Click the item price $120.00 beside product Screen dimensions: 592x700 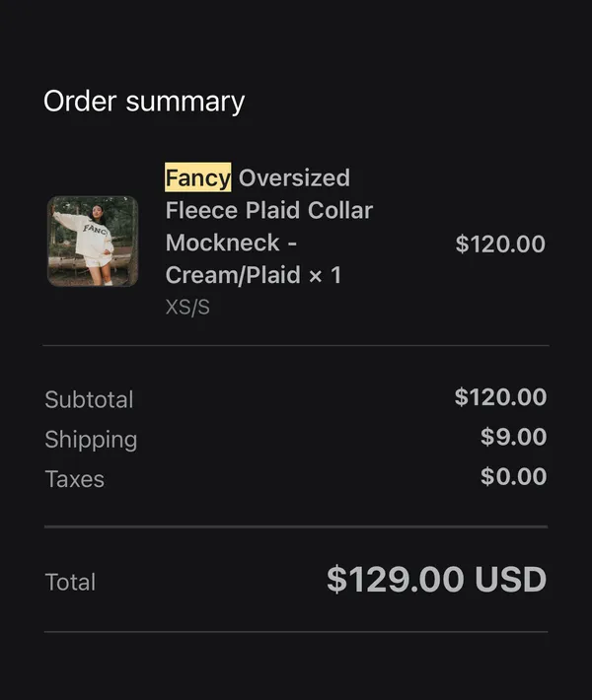500,244
